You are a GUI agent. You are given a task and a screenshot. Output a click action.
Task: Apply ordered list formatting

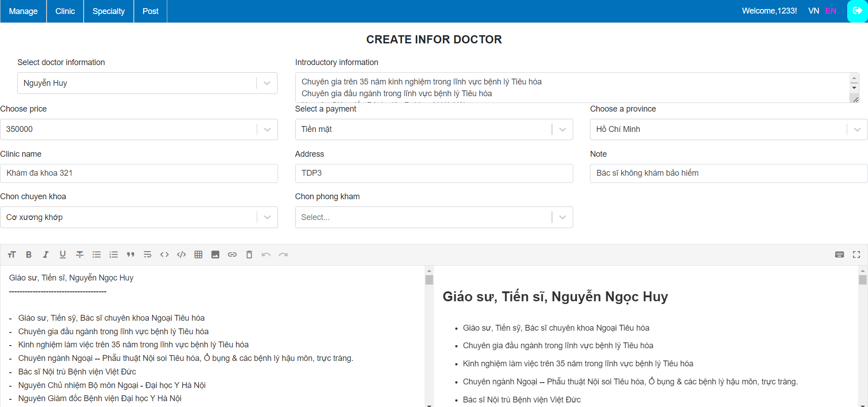(x=113, y=254)
